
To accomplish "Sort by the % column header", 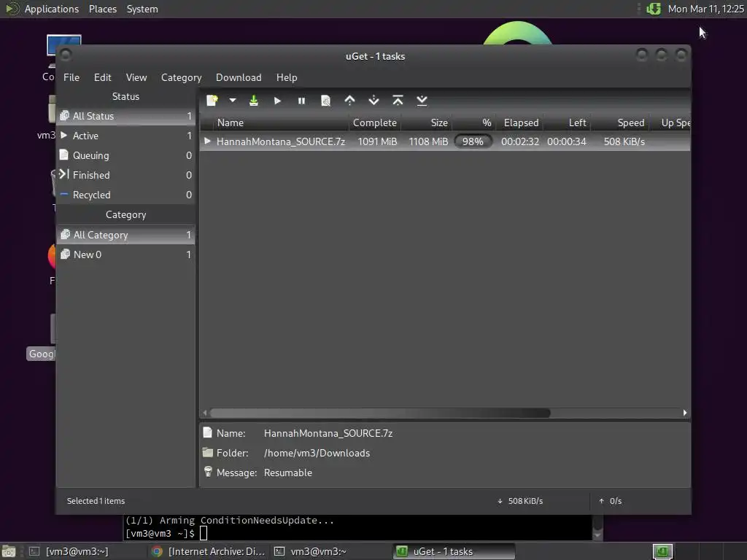I will tap(474, 122).
